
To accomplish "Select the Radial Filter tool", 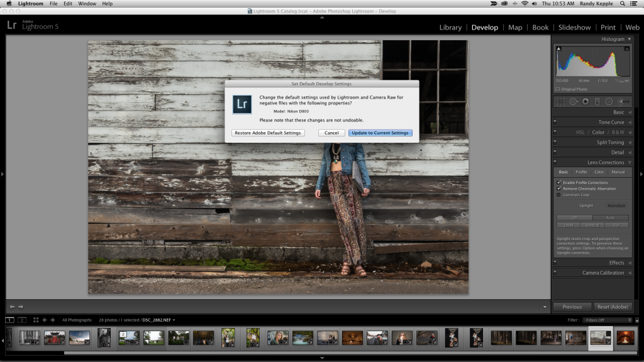I will tap(609, 101).
